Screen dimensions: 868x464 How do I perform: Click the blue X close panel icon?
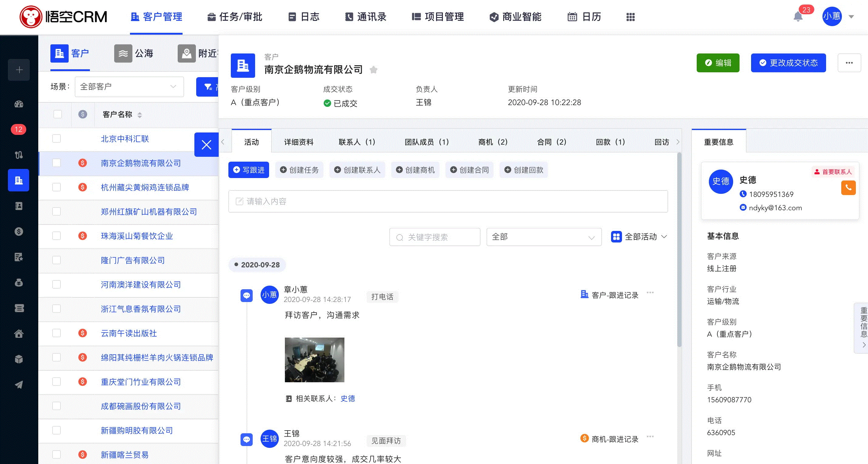206,145
